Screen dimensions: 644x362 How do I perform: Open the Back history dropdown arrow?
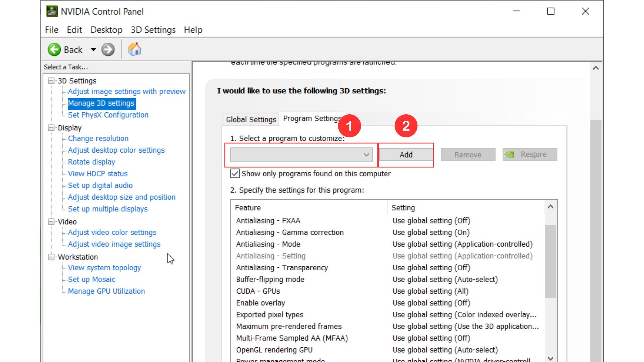click(93, 50)
